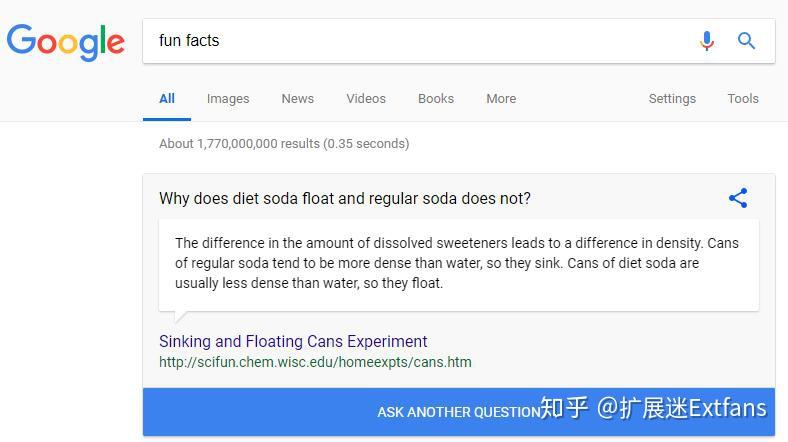Share the fun fact card
The width and height of the screenshot is (788, 442).
pyautogui.click(x=738, y=198)
